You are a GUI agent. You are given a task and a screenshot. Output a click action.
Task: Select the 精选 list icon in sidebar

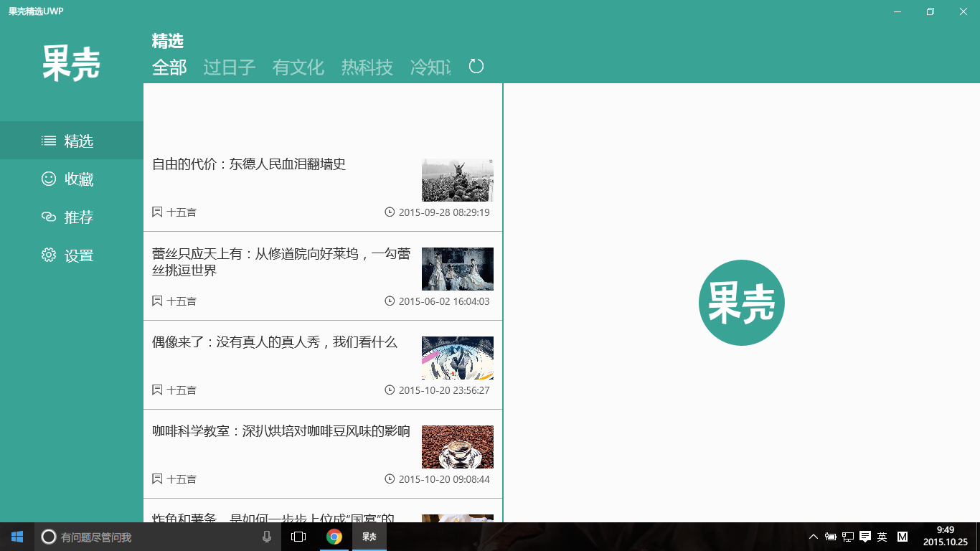tap(49, 141)
